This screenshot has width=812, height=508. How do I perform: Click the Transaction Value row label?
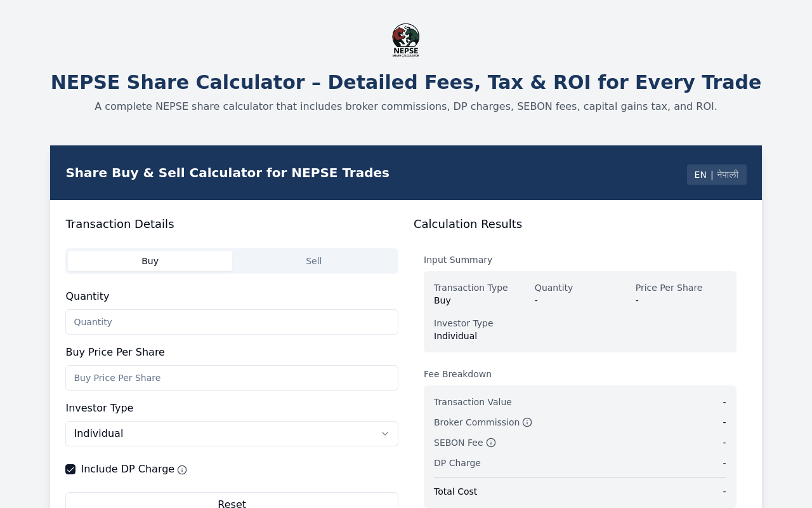pyautogui.click(x=473, y=402)
